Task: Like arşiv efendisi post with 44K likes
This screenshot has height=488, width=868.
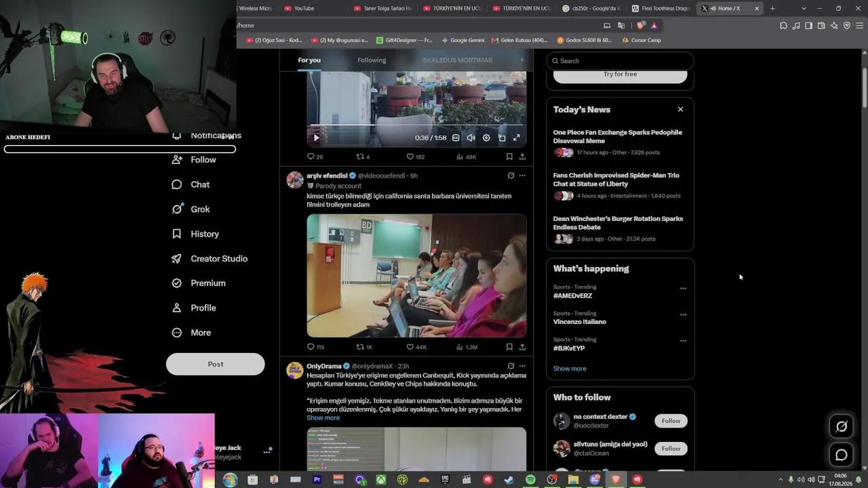Action: (416, 347)
